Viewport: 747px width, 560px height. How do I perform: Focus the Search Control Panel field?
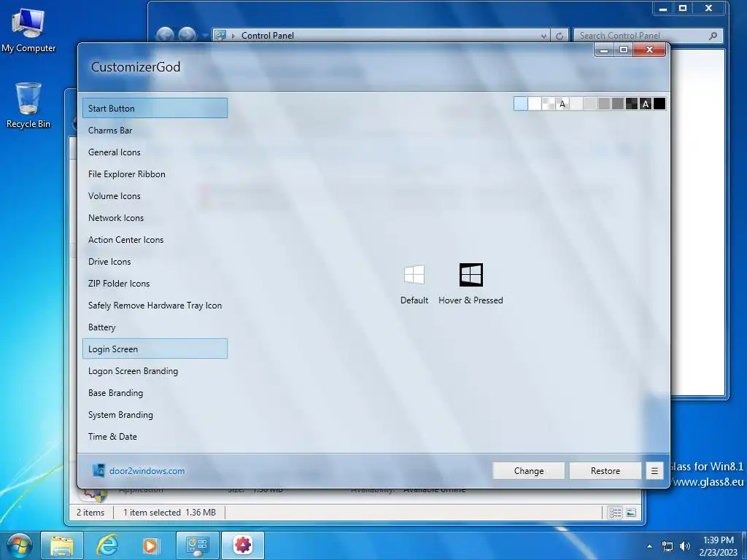[649, 36]
